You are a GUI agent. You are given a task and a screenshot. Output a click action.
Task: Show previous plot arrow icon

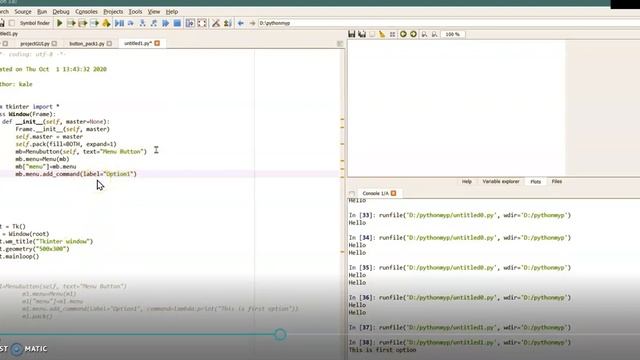click(403, 34)
